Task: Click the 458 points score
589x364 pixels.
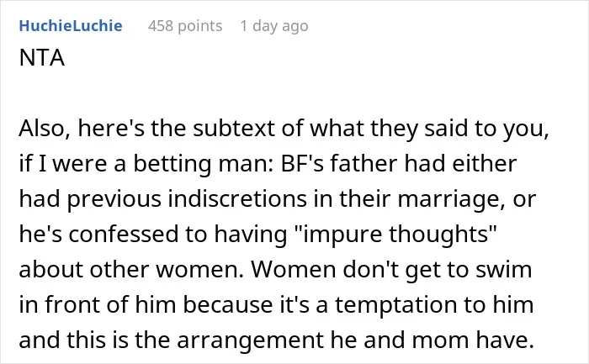Action: point(185,26)
